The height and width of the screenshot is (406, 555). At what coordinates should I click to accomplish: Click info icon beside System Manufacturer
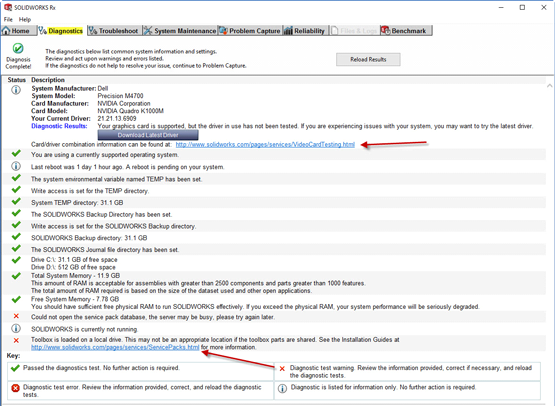pyautogui.click(x=16, y=90)
